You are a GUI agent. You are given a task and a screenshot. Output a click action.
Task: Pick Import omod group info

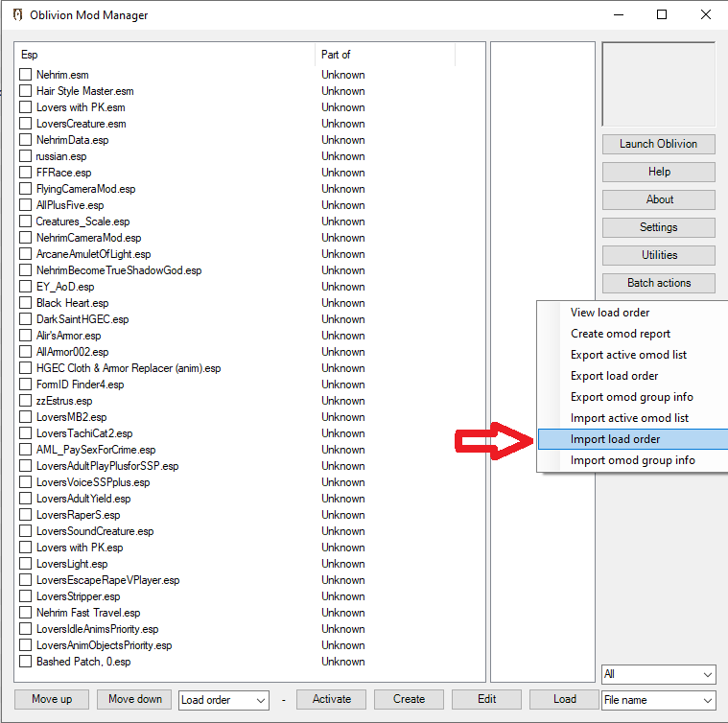632,460
